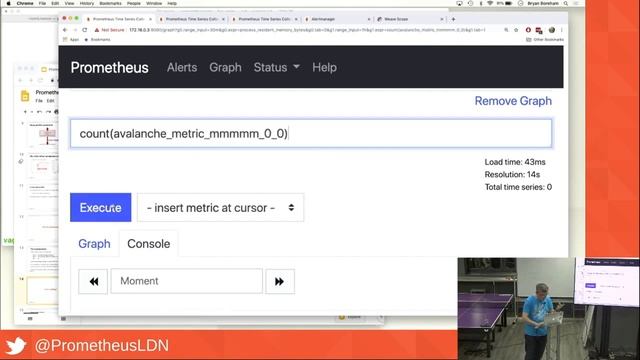Click the 'Total time series: 0' text
The height and width of the screenshot is (360, 640).
pyautogui.click(x=518, y=187)
